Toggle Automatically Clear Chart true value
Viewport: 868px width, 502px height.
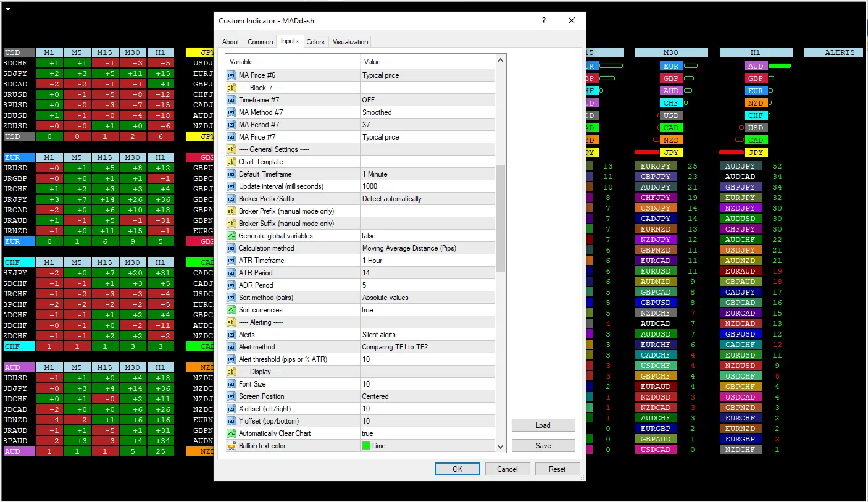[427, 433]
